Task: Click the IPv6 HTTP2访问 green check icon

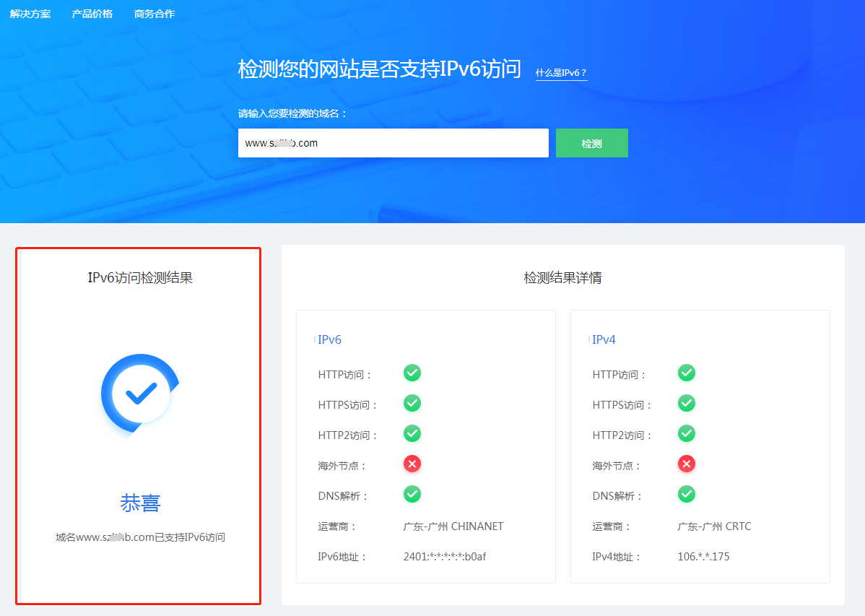Action: tap(412, 434)
